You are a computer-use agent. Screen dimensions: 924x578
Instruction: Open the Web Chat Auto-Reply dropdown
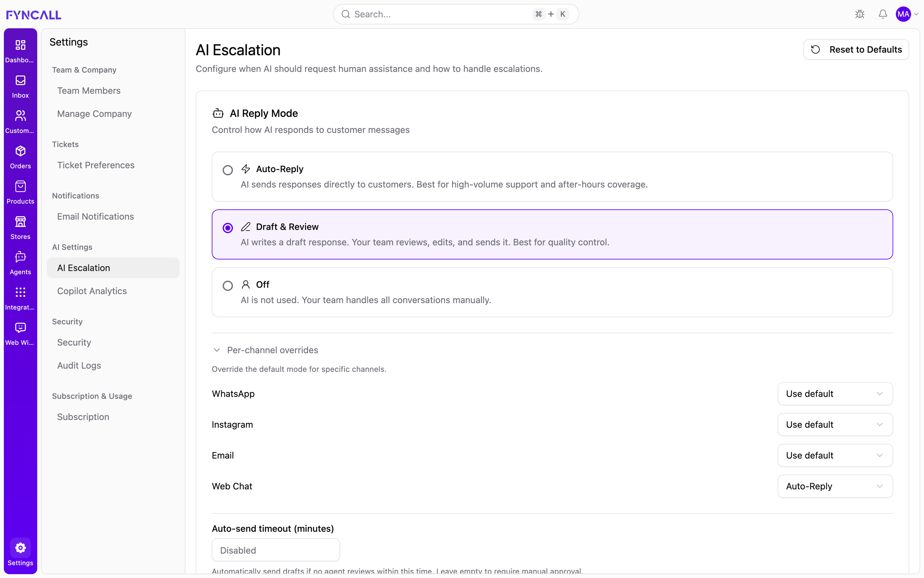[835, 486]
